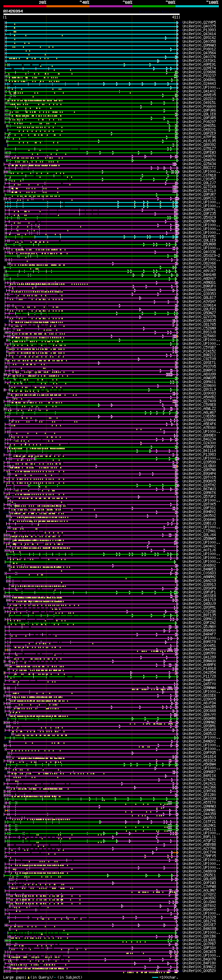The image size is (222, 980).
Task: Select hit label UniRef100_C5Z6N9
Action: point(199,328)
